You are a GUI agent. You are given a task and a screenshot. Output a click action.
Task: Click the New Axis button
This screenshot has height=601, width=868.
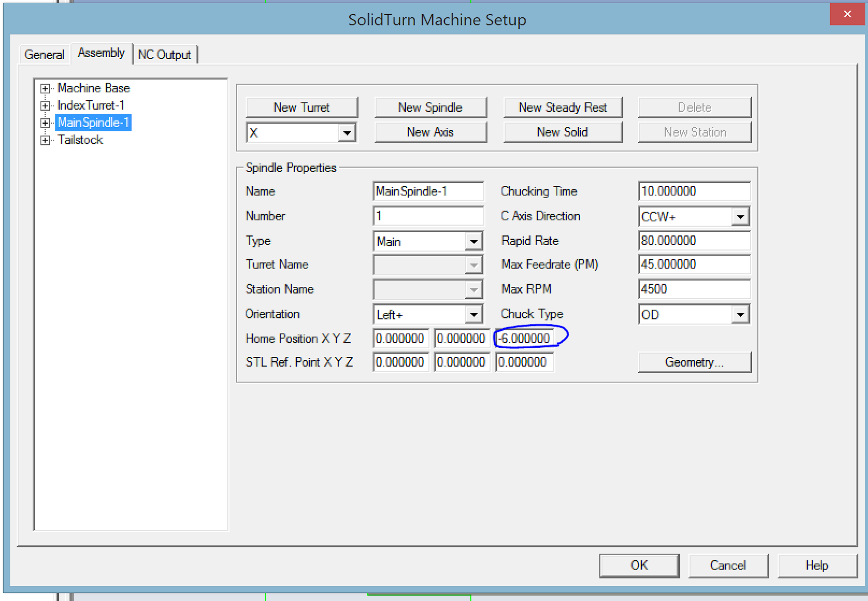click(x=430, y=132)
